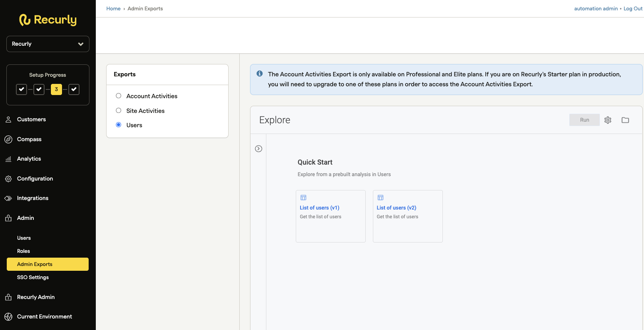Click the Explore heading
Screen dimensions: 644x330
[275, 120]
